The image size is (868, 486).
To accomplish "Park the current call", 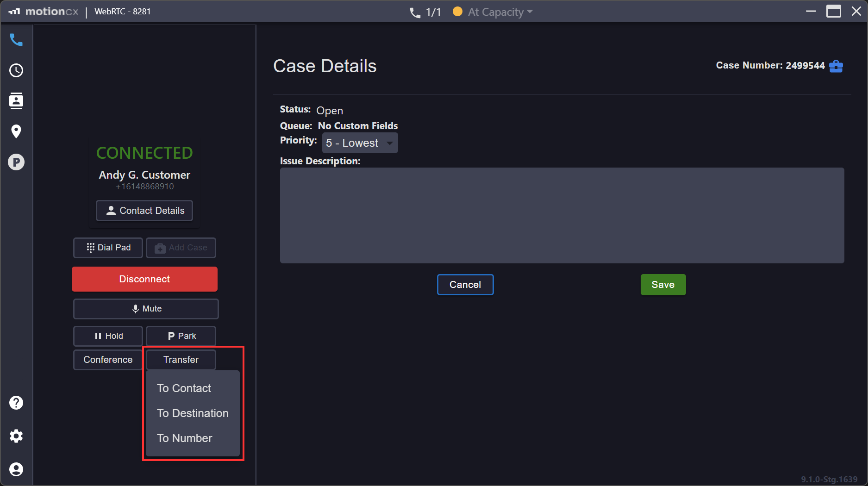I will click(x=181, y=336).
